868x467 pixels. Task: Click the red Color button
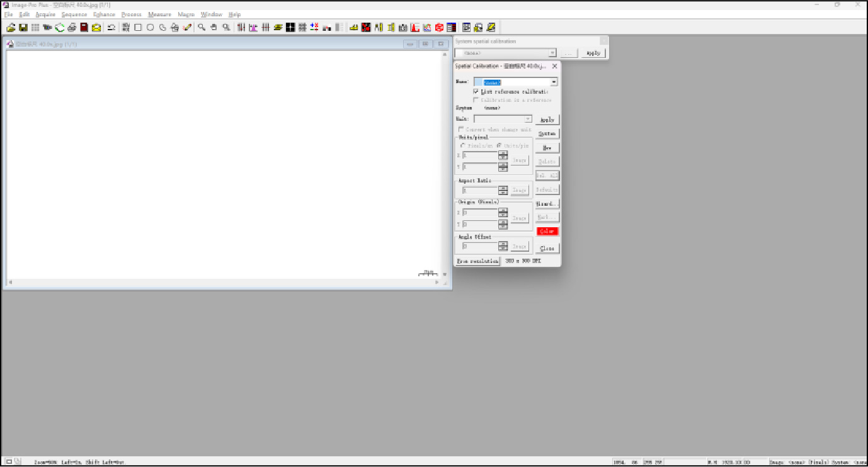click(547, 232)
